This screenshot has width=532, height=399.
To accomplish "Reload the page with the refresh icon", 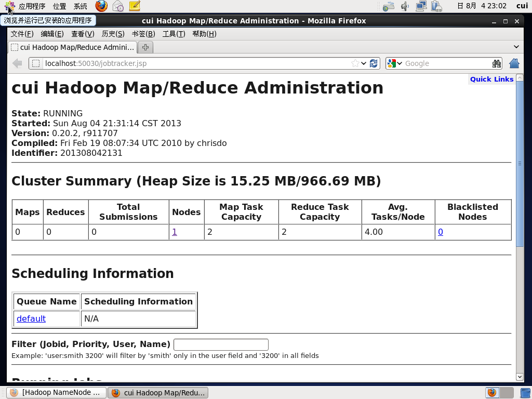I will [374, 63].
